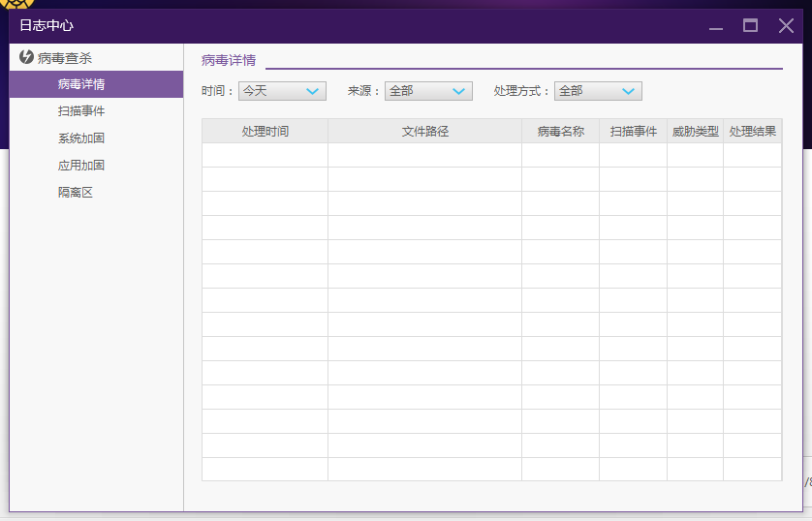Maximize the 日志中心 window
The width and height of the screenshot is (812, 521).
750,25
